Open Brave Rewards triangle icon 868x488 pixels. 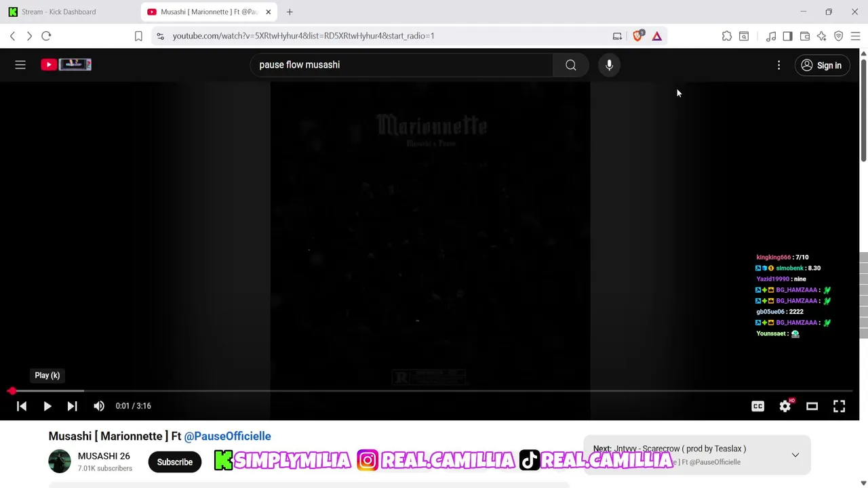(x=656, y=36)
